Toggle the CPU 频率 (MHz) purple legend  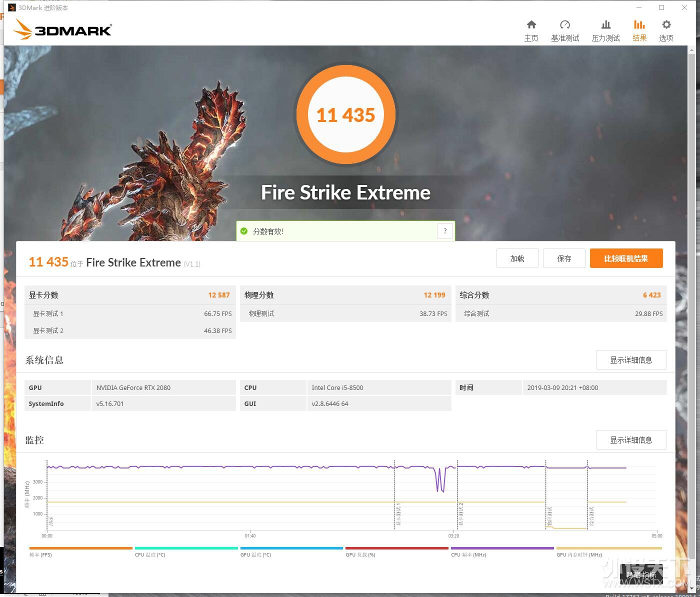[502, 548]
